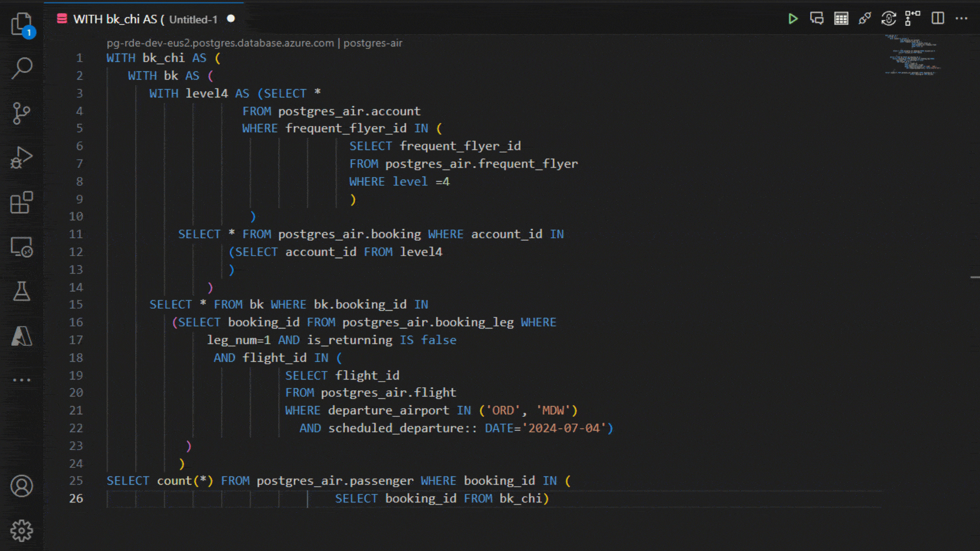Visualize the database schema
Image resolution: width=980 pixels, height=551 pixels.
(912, 18)
